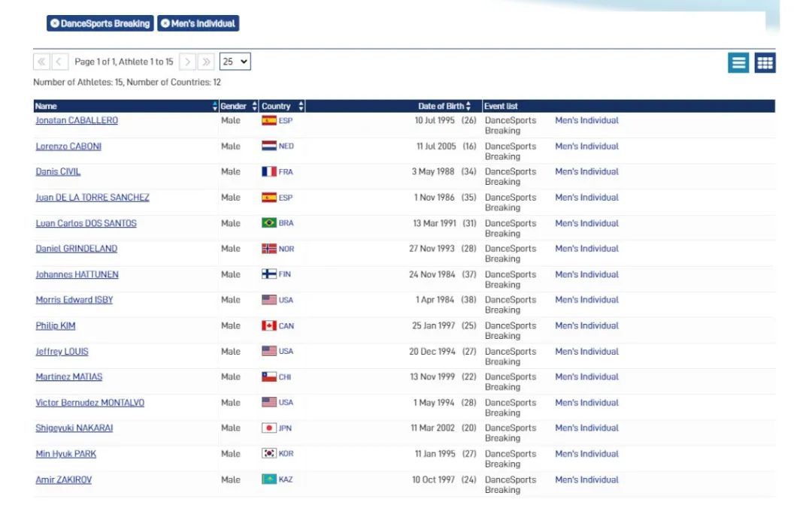
Task: Open Philip KIM athlete profile
Action: point(56,326)
